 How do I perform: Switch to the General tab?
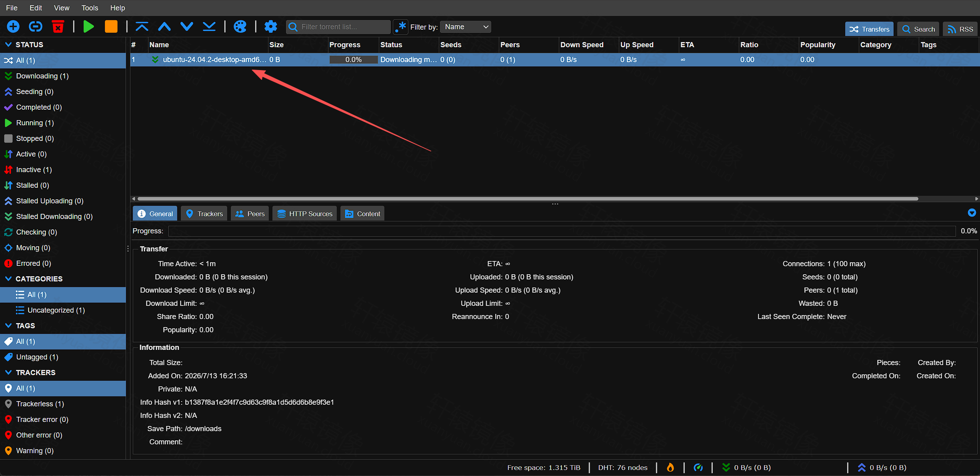coord(155,214)
